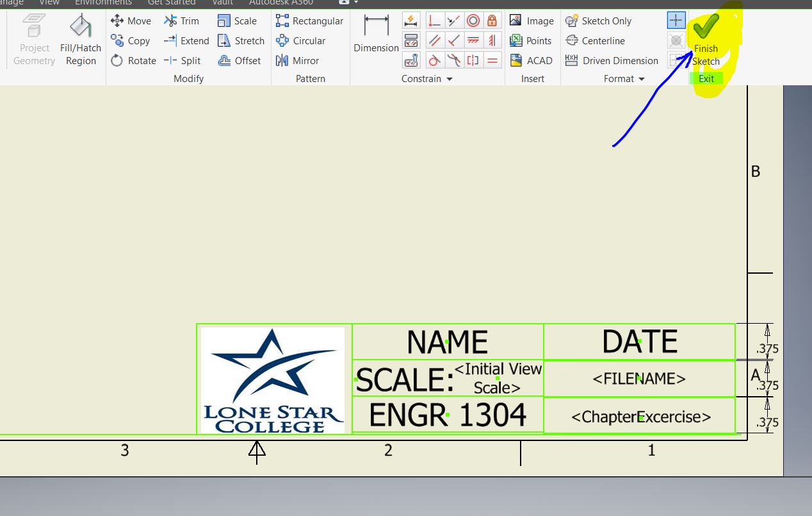Open the View menu
Image resolution: width=812 pixels, height=516 pixels.
[49, 3]
